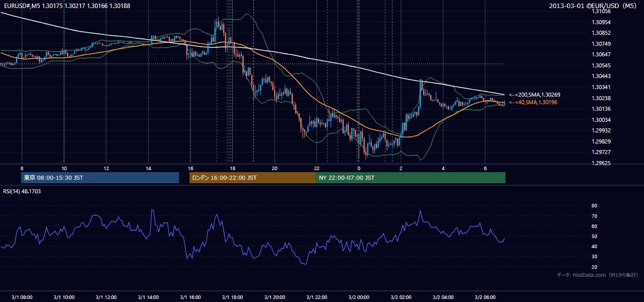Select the 2013-03-01 EUR/USD (M5) chart heading
644x302 pixels.
pos(593,6)
